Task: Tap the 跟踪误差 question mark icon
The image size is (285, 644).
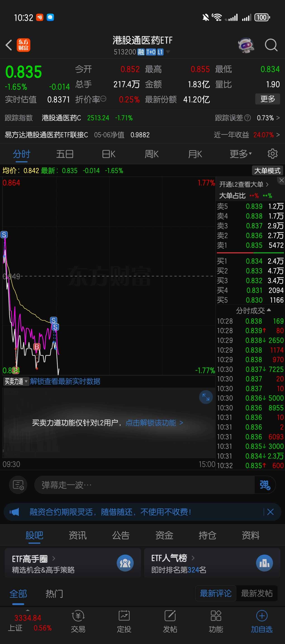Action: [247, 118]
